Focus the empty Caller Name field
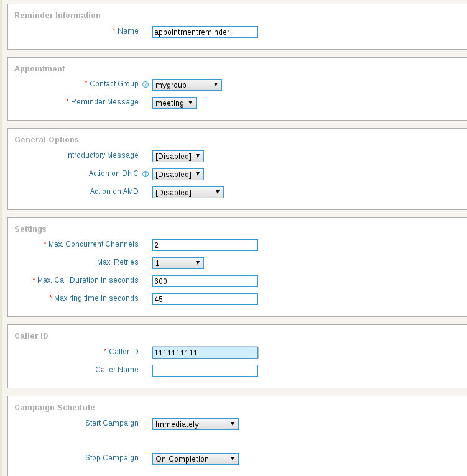This screenshot has height=476, width=467. point(205,370)
